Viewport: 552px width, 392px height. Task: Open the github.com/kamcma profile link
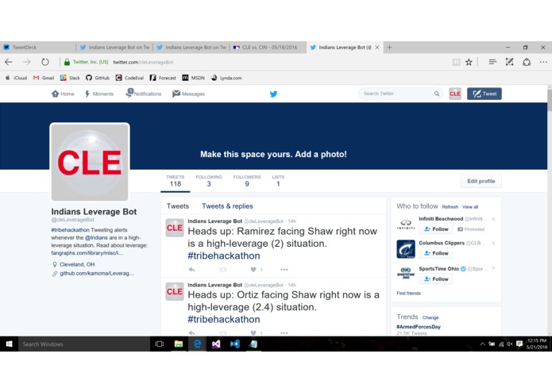[97, 274]
